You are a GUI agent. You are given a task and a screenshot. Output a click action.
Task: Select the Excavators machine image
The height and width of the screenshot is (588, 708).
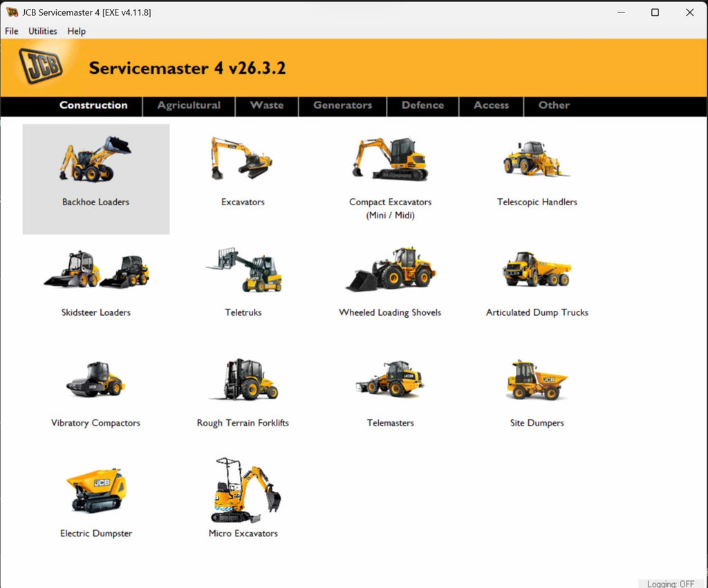(241, 158)
